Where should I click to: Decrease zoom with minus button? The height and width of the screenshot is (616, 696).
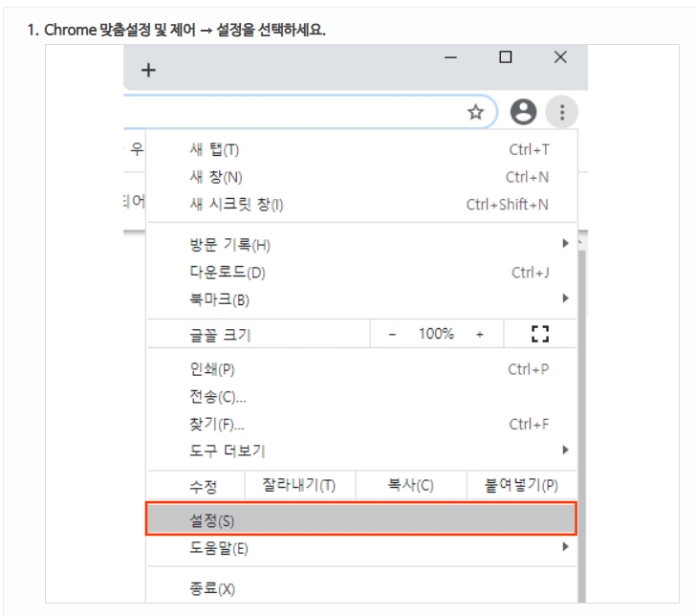[x=392, y=334]
